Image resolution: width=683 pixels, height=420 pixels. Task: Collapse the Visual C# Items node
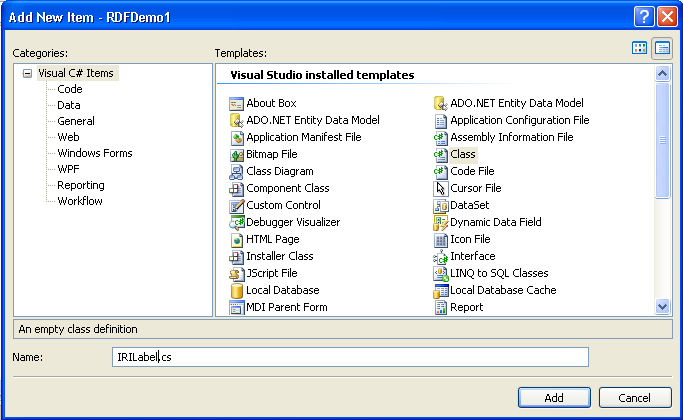tap(27, 73)
